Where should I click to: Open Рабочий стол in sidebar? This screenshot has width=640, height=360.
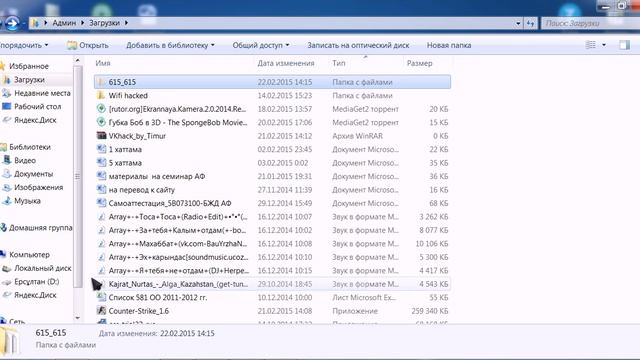pos(37,107)
